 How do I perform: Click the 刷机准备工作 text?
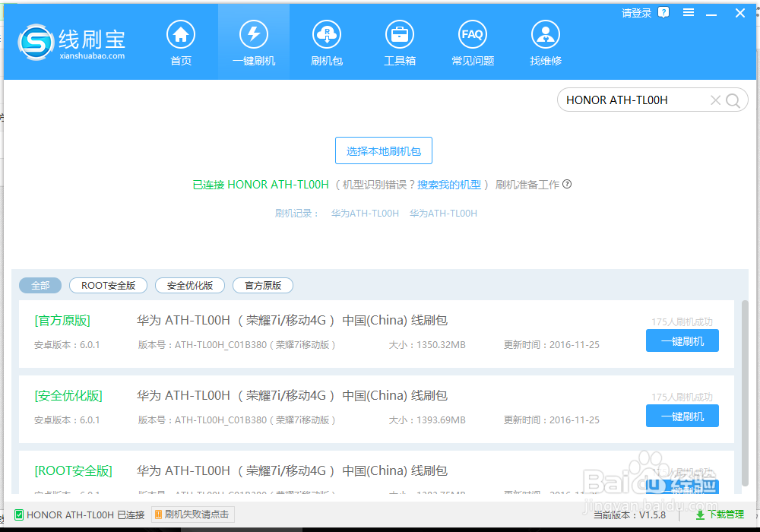point(527,185)
